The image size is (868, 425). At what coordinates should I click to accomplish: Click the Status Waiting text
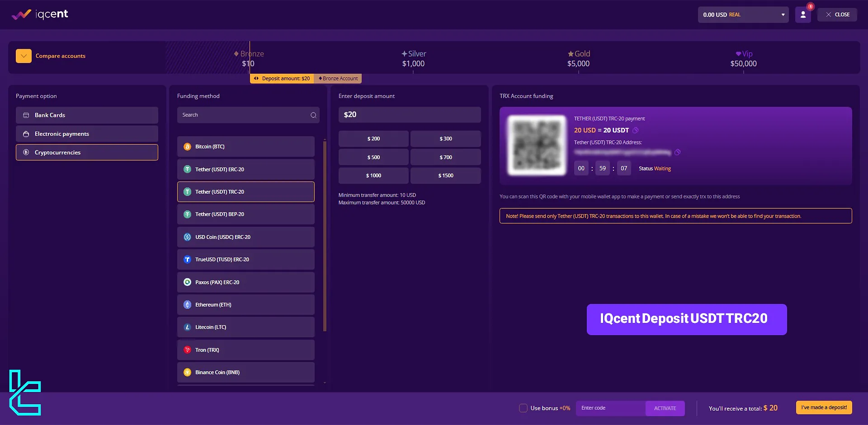pos(655,168)
